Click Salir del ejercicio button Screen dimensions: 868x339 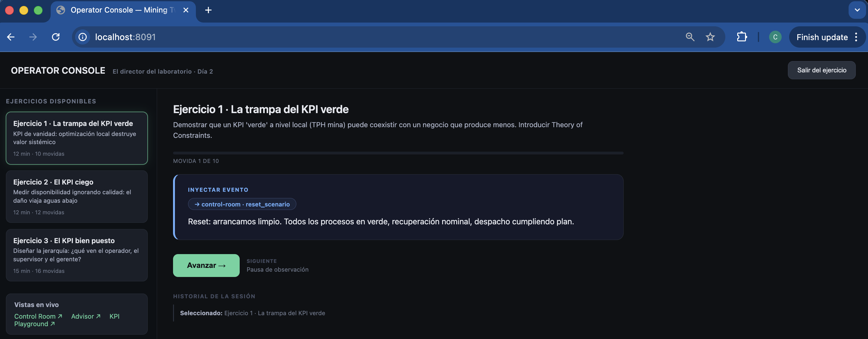[x=821, y=70]
